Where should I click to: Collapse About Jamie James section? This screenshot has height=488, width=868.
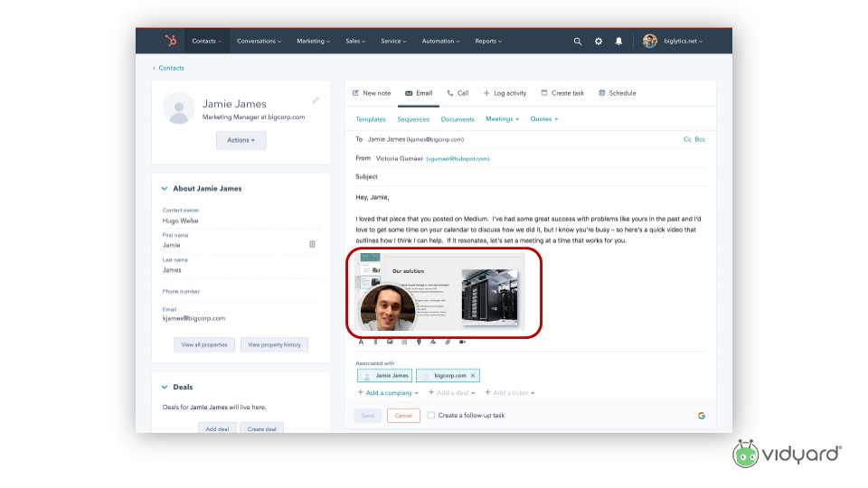(x=165, y=189)
